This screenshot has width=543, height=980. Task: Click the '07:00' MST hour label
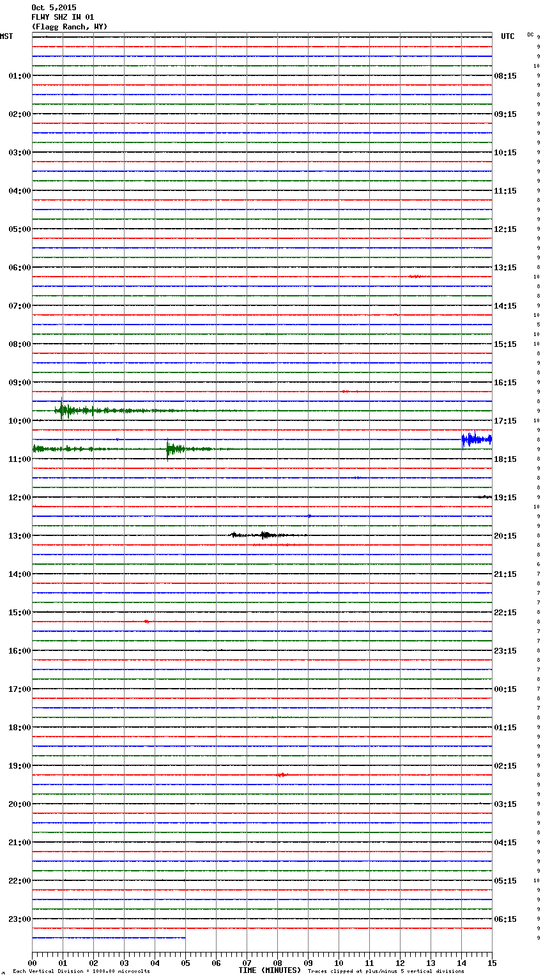tap(20, 306)
